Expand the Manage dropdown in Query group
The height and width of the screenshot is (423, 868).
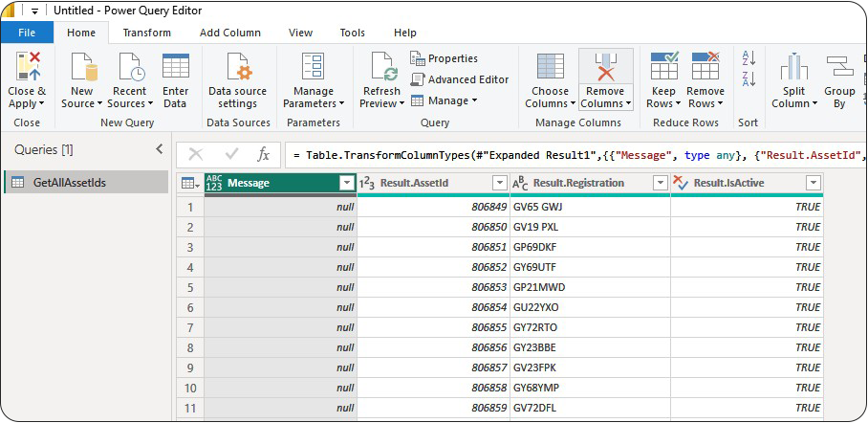pos(445,100)
